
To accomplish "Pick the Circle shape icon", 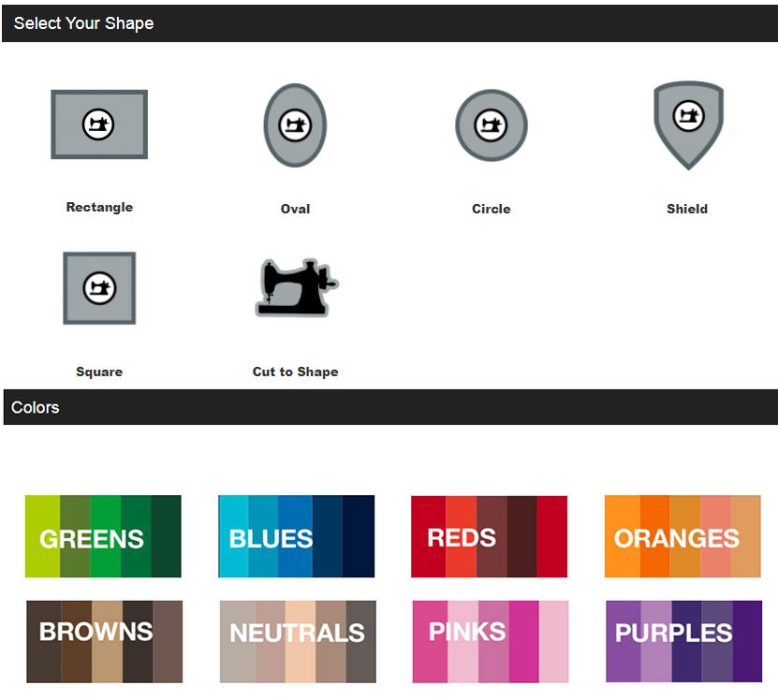I will click(x=491, y=125).
